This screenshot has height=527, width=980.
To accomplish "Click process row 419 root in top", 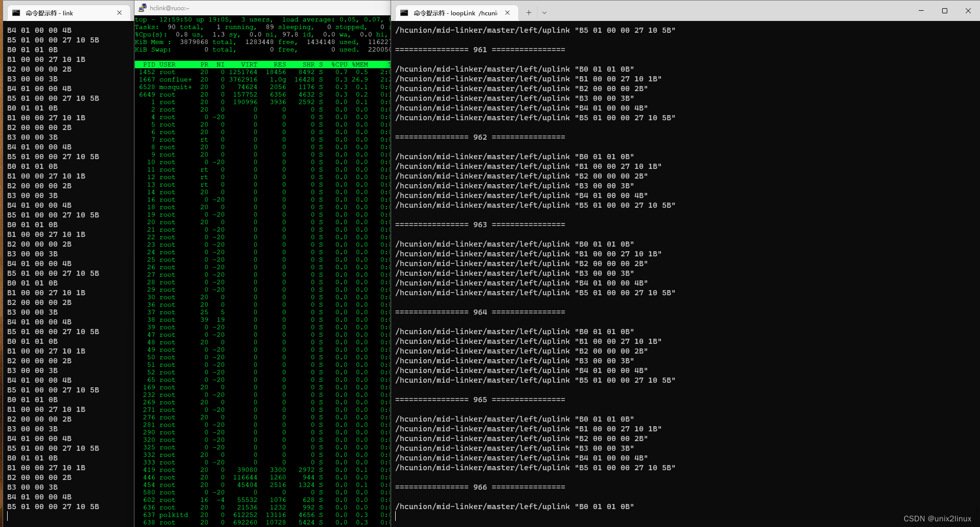I will click(262, 470).
